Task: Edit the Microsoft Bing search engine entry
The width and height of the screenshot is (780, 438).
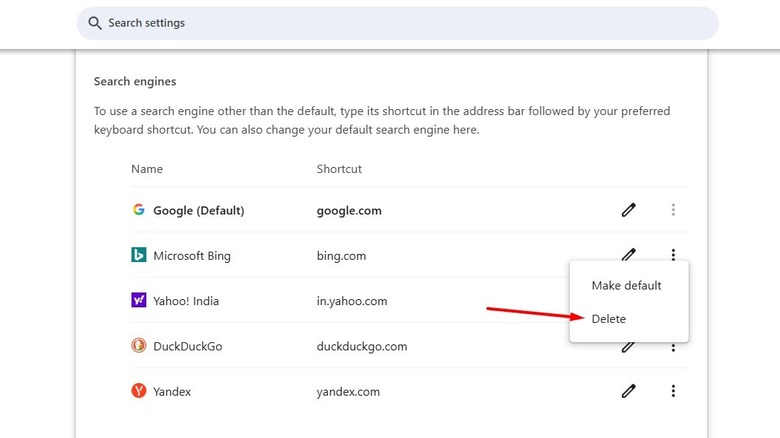Action: (x=628, y=254)
